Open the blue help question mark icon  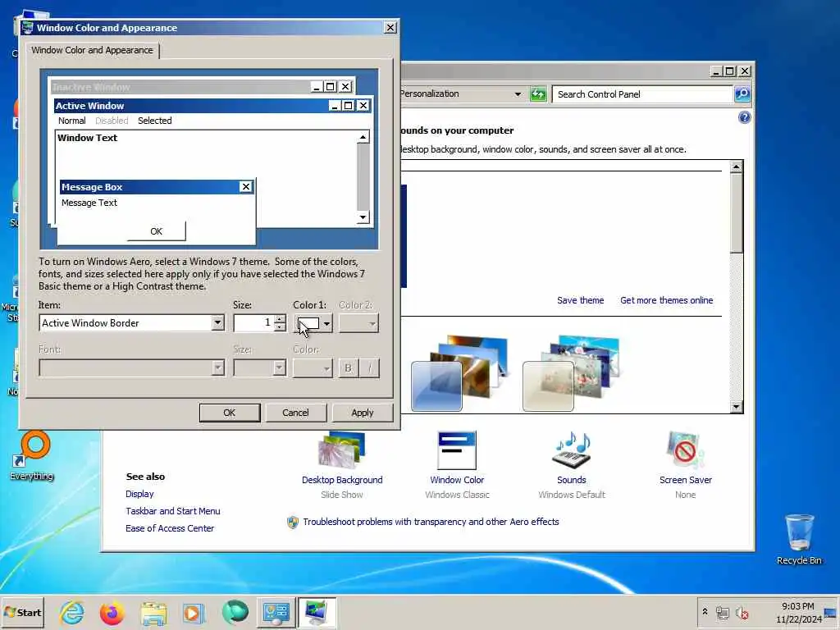pyautogui.click(x=744, y=117)
